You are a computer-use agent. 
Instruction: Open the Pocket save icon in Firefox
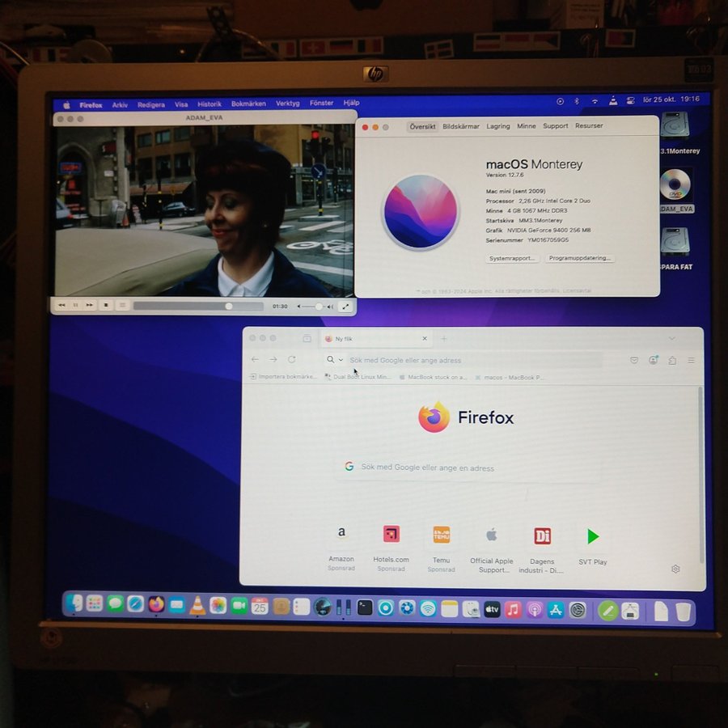coord(634,360)
